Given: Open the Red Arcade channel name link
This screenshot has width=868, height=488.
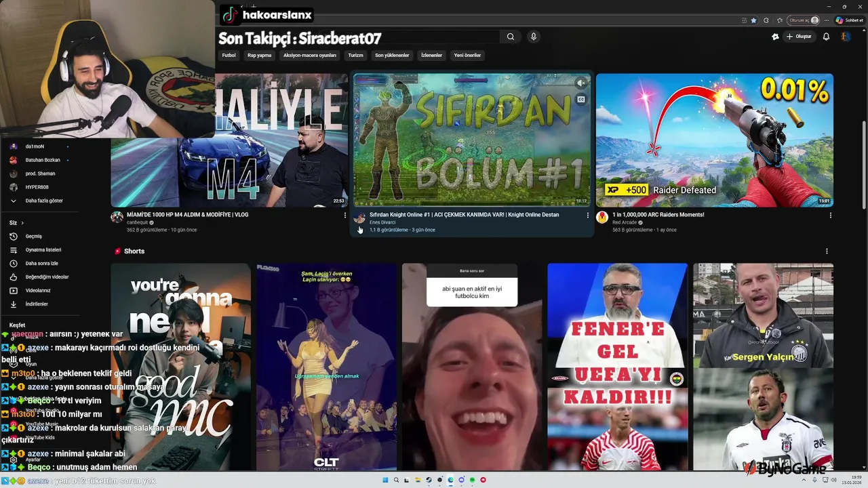Looking at the screenshot, I should pos(625,222).
